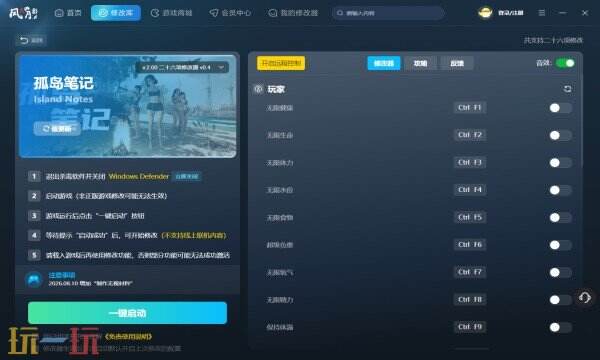Click the back arrow return button

pyautogui.click(x=31, y=40)
